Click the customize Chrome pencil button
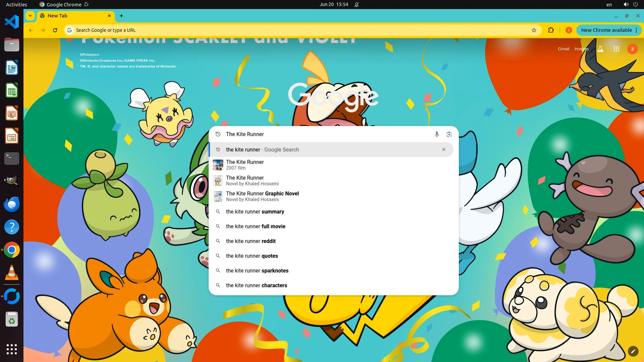The width and height of the screenshot is (644, 362). (x=633, y=351)
